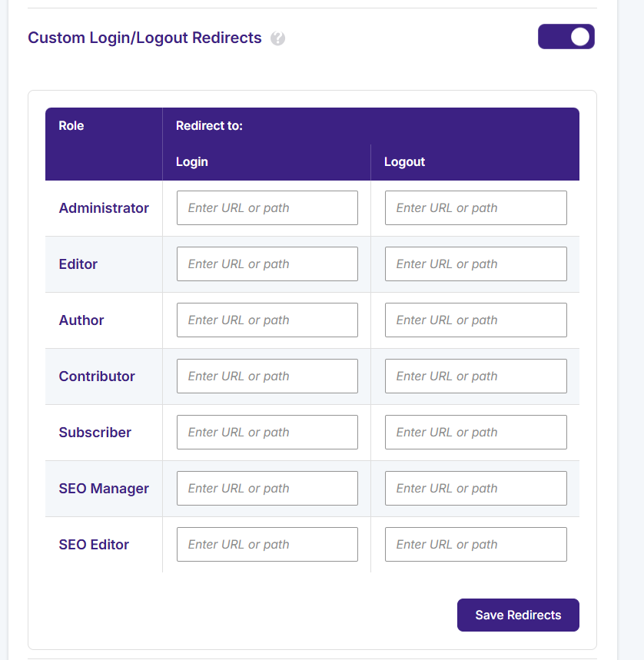Click the Logout column header
644x660 pixels.
tap(404, 161)
